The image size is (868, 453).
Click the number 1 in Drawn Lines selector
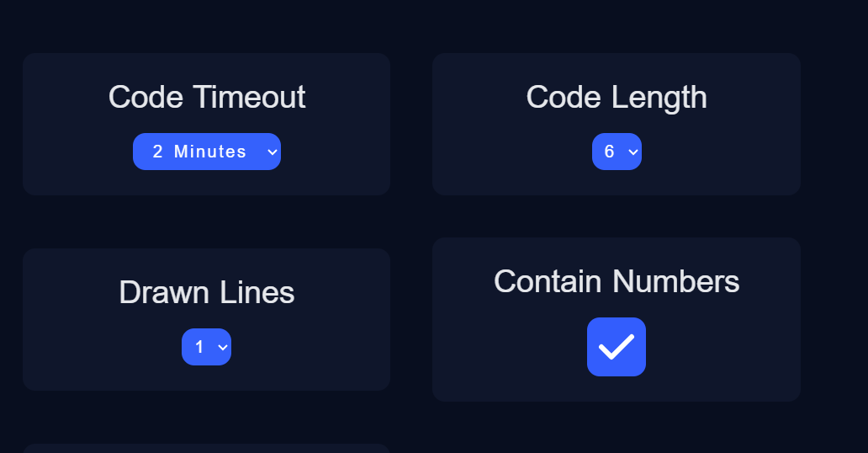click(199, 348)
